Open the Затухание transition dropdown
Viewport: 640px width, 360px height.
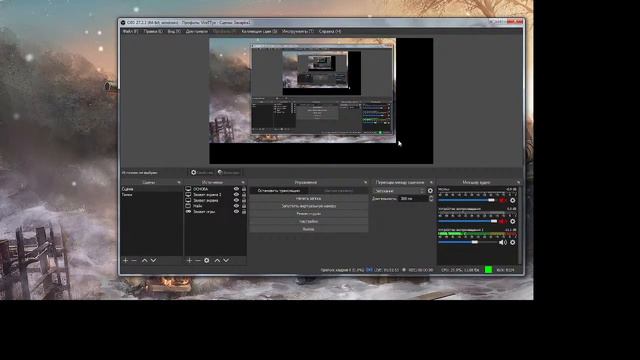point(399,191)
